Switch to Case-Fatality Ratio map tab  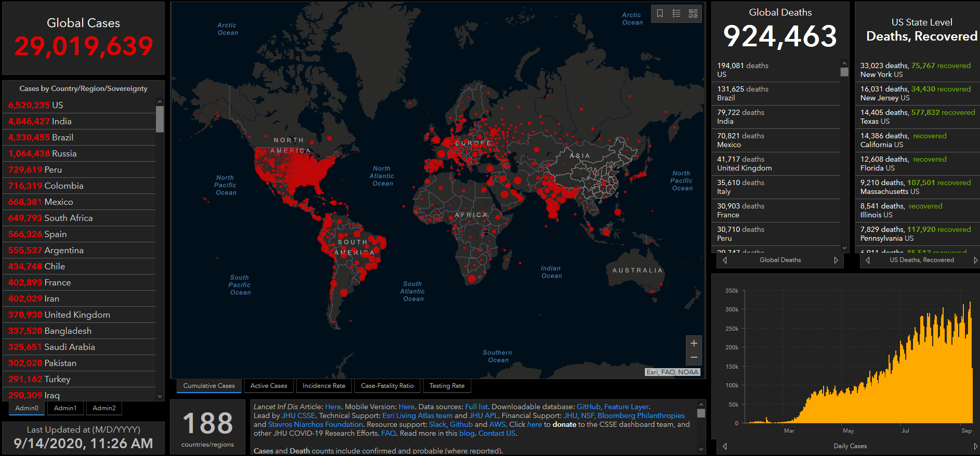(x=387, y=386)
